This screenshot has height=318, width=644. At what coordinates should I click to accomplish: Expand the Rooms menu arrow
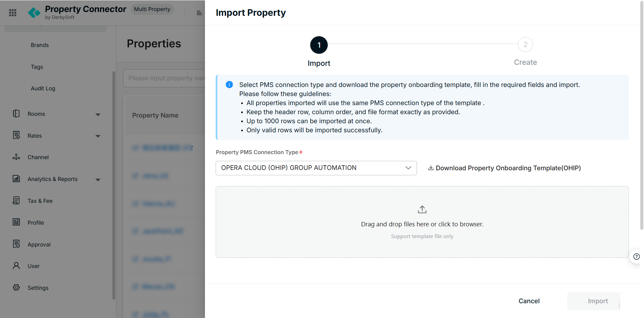click(98, 115)
